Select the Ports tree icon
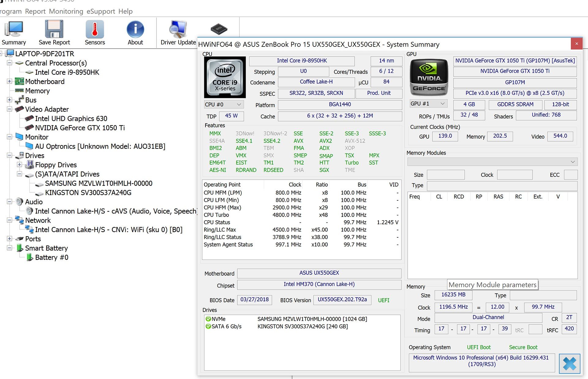 point(19,239)
